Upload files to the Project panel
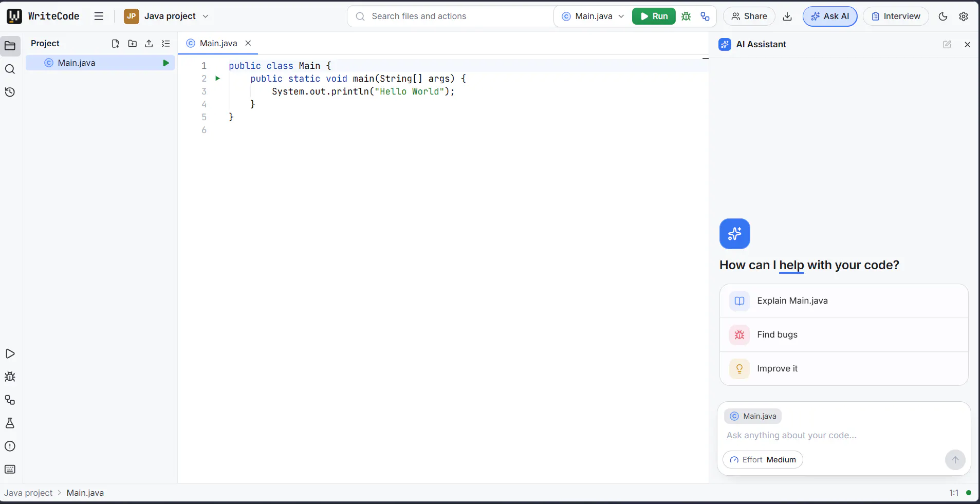This screenshot has width=980, height=504. (149, 44)
